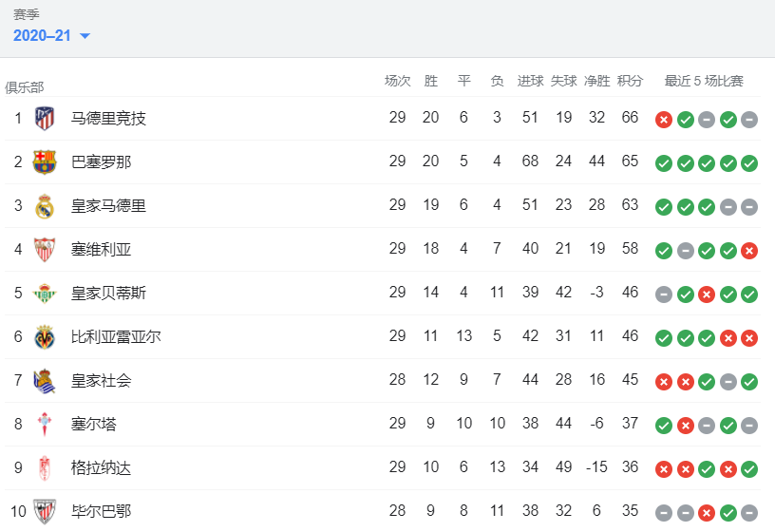Viewport: 775px width, 532px height.
Task: Click the 比利亚雷亚尔 team name
Action: click(x=116, y=337)
